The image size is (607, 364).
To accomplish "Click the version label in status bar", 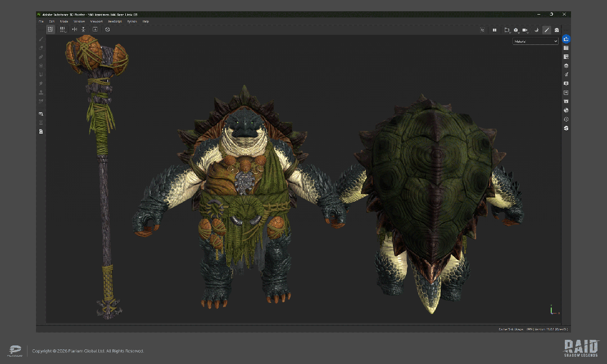I will tap(551, 329).
